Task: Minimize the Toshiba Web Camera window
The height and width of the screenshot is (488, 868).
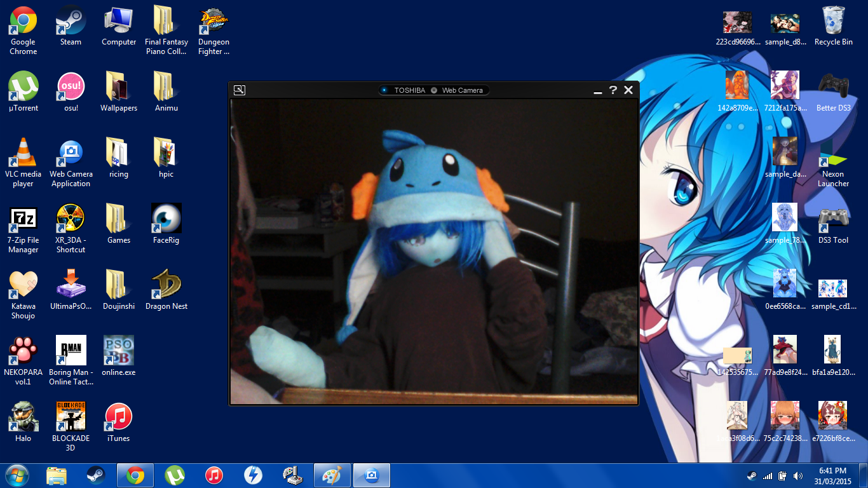Action: 597,91
